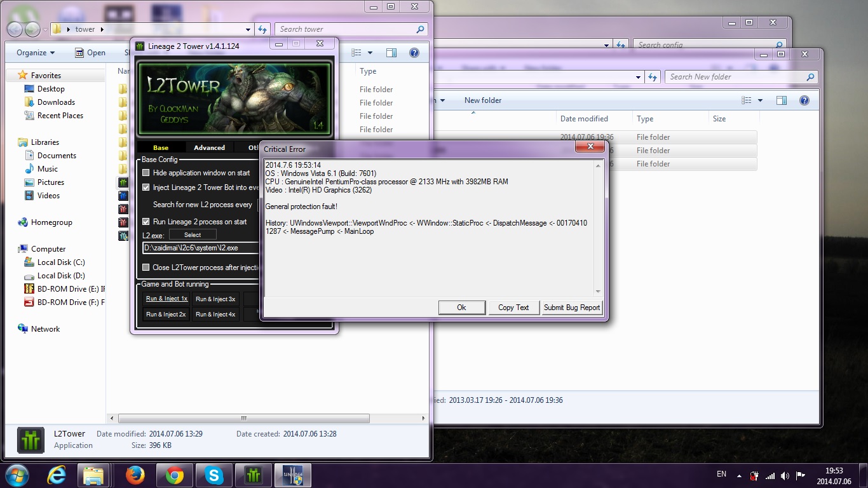The height and width of the screenshot is (488, 868).
Task: Open view options dropdown in New folder window
Action: 760,100
